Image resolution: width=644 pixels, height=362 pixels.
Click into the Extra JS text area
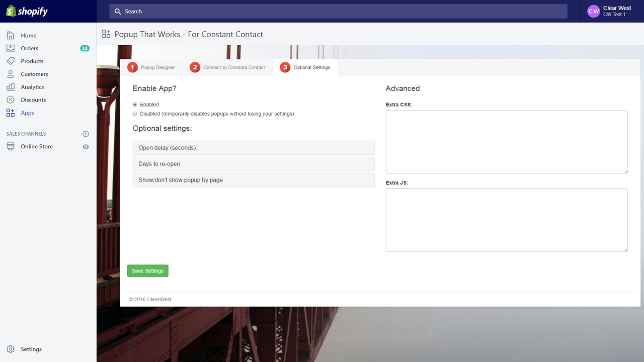pyautogui.click(x=507, y=220)
